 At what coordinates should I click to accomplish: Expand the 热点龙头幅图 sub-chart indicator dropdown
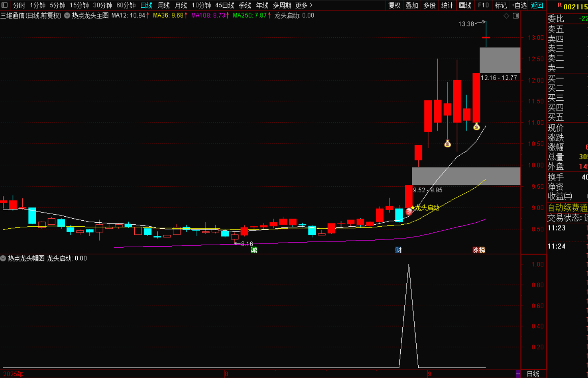click(x=3, y=259)
